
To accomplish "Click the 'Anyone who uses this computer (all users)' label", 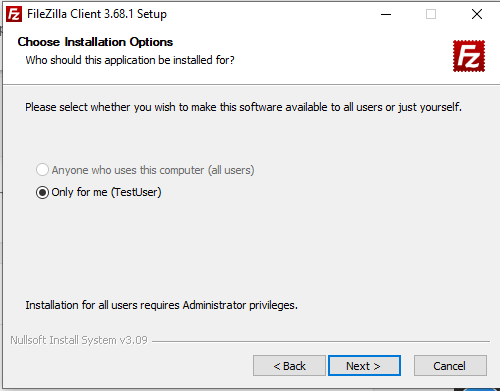I will click(x=153, y=170).
